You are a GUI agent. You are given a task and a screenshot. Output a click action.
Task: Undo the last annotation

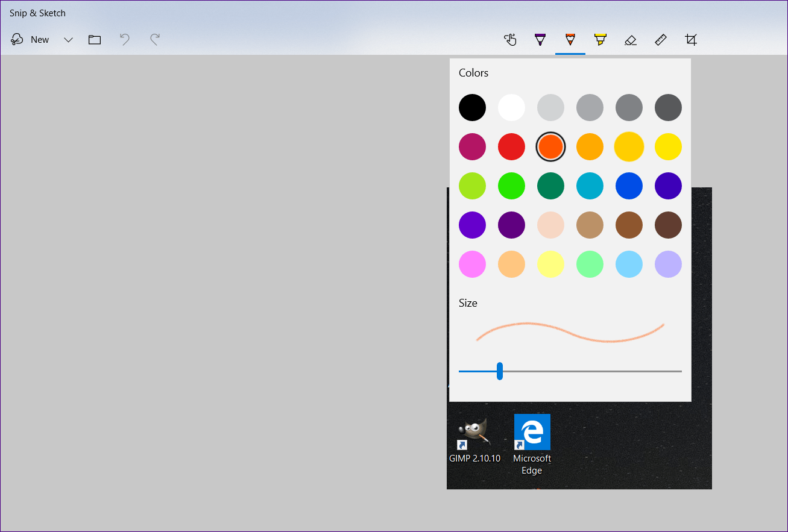pyautogui.click(x=124, y=40)
